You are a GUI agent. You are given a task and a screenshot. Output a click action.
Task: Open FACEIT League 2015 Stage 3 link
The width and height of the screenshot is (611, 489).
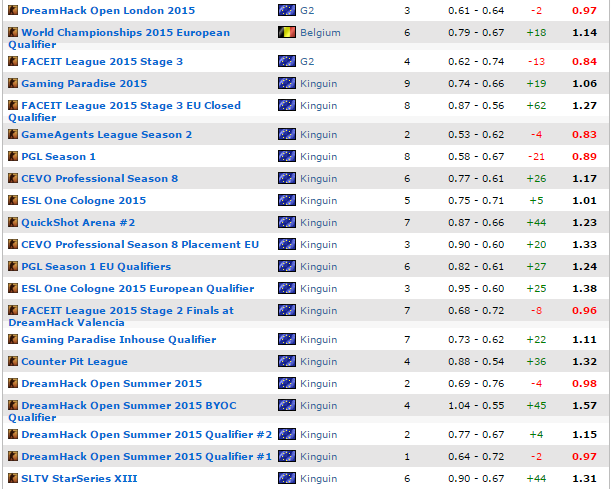[x=102, y=62]
